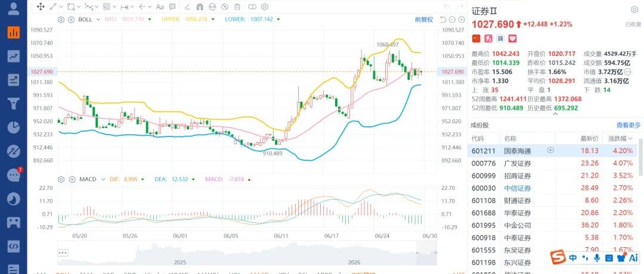
Task: Remove the BOLL indicator with X icon
Action: point(72,19)
